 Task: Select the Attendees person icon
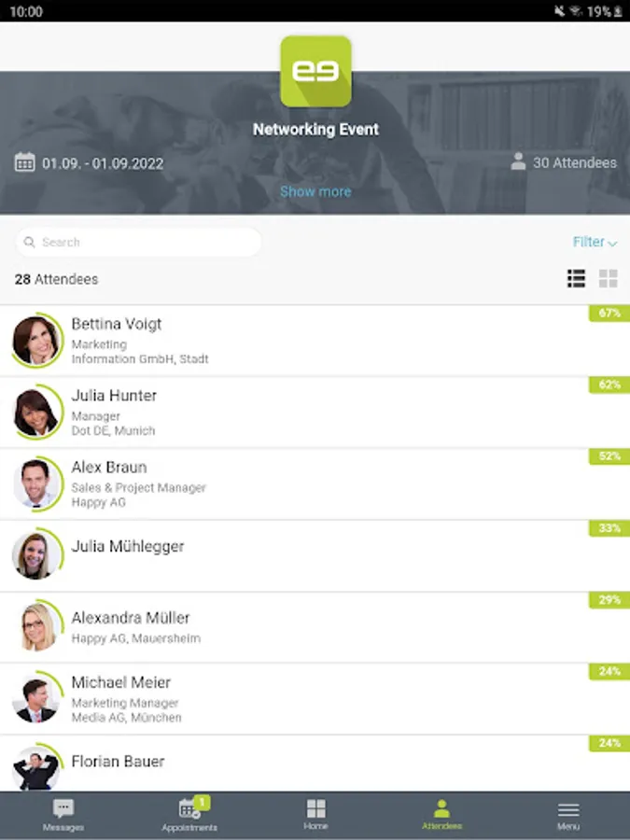click(x=441, y=808)
